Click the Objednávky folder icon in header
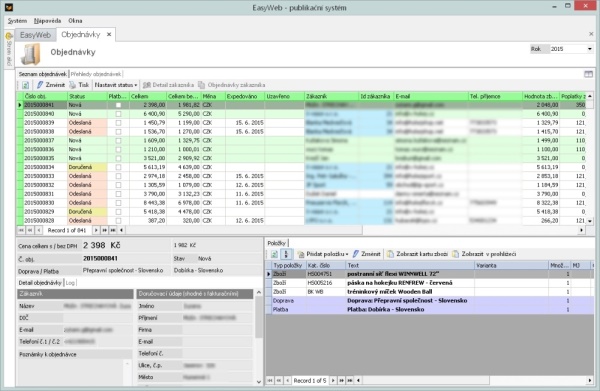Image resolution: width=600 pixels, height=391 pixels. (x=31, y=54)
